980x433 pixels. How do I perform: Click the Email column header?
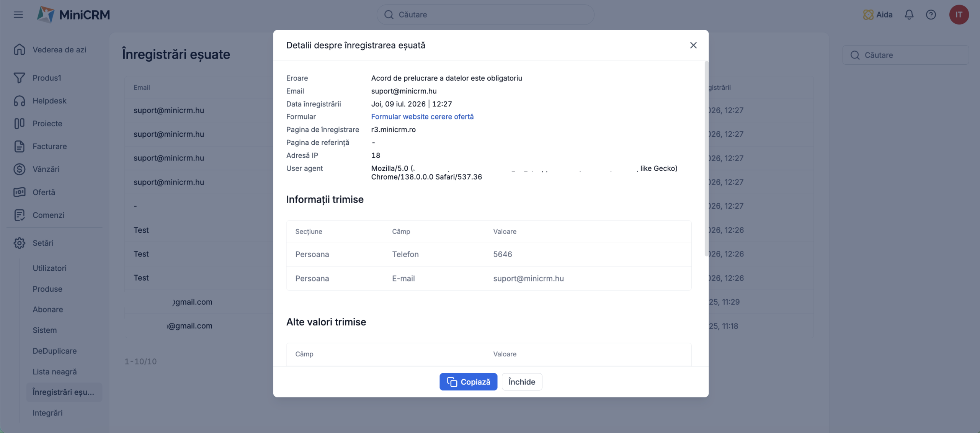142,87
